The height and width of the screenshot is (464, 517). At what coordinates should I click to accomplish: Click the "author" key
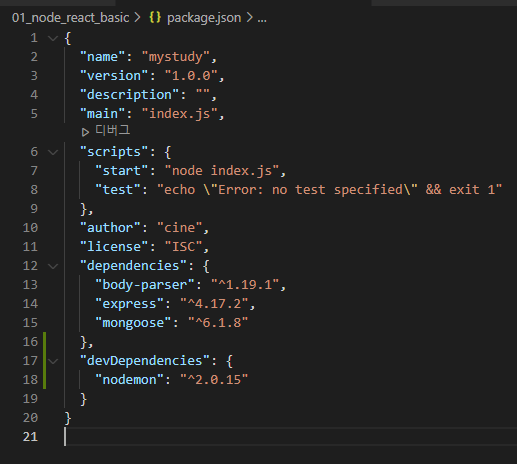tap(110, 228)
